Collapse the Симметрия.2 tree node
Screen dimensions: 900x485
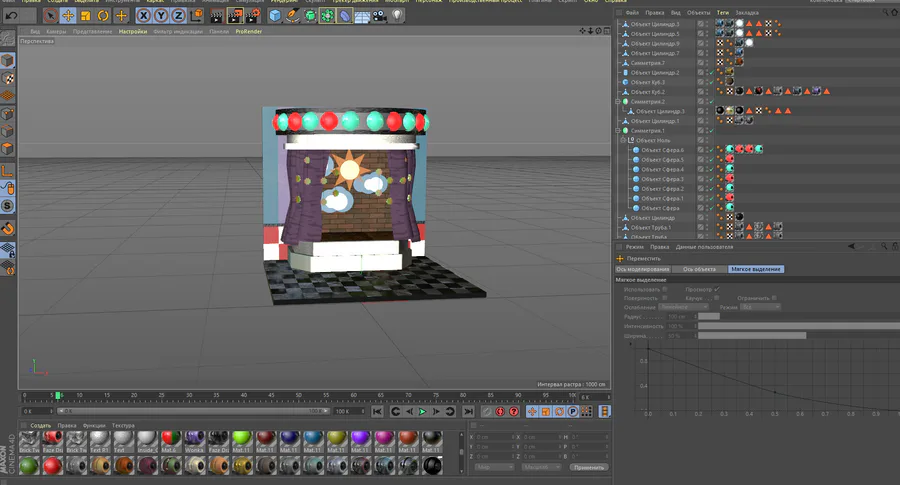[x=618, y=102]
